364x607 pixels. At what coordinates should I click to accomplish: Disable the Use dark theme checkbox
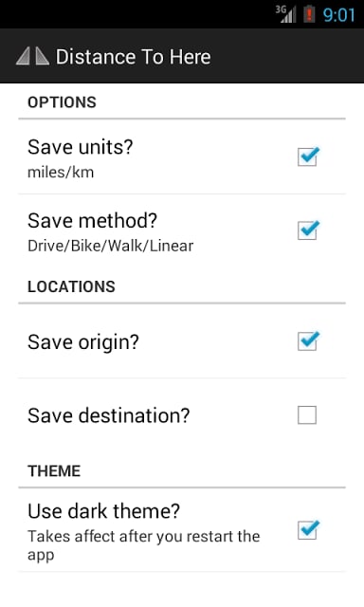(x=308, y=530)
